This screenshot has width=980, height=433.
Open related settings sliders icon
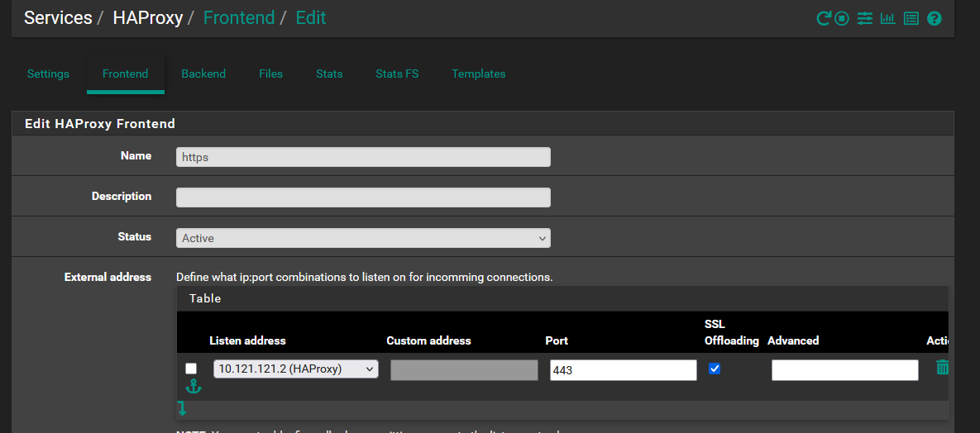point(865,18)
